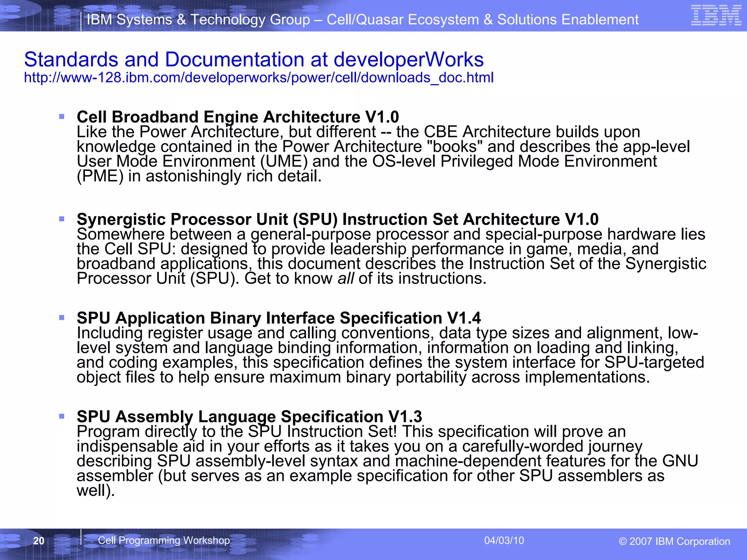
Task: Click 'Cell Broadband Engine Architecture V1.0' heading
Action: point(238,117)
